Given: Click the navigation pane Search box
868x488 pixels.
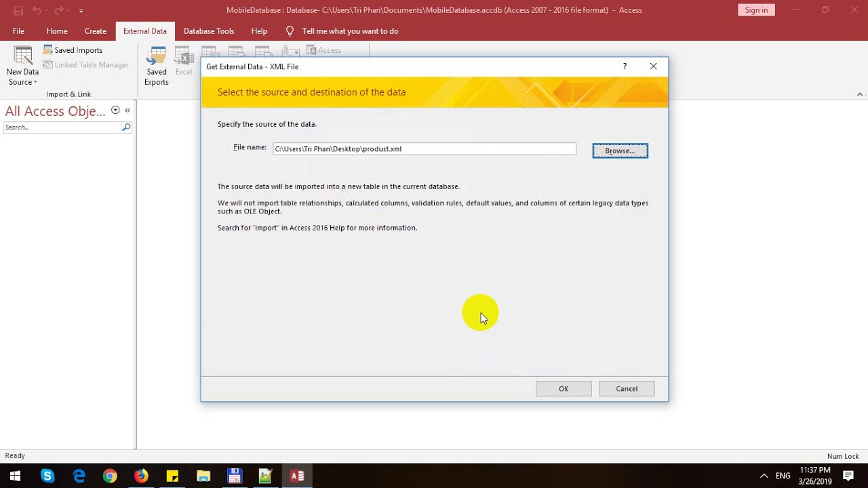Looking at the screenshot, I should coord(62,127).
